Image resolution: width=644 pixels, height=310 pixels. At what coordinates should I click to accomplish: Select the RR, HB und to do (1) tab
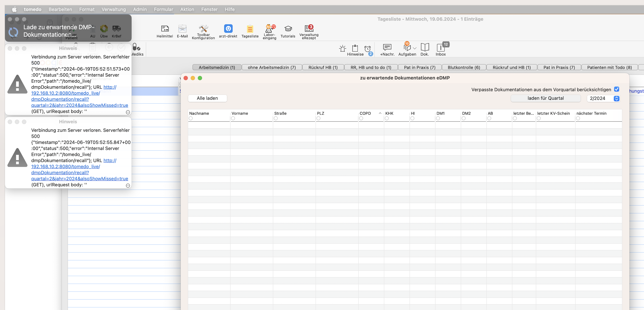tap(371, 67)
